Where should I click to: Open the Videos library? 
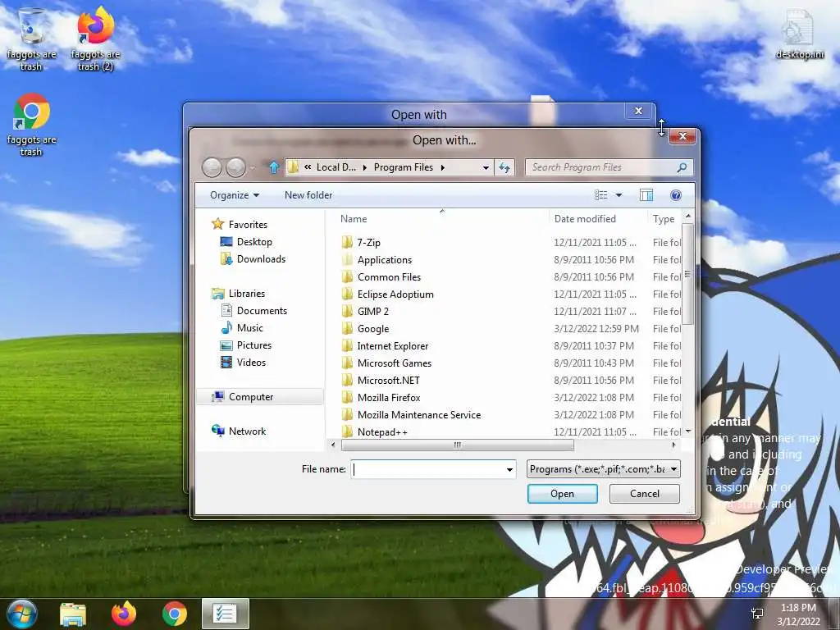[243, 362]
